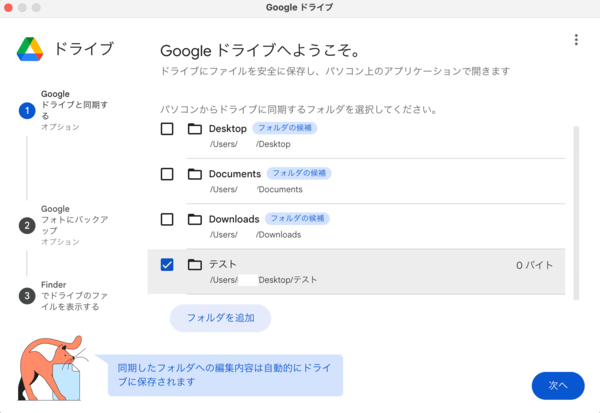Open the Google ドライブと同期する step

(x=75, y=110)
